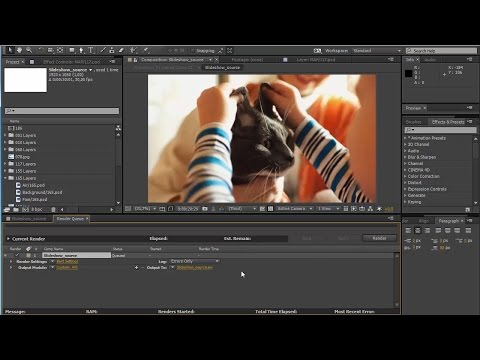Select the Rotation tool
Image resolution: width=480 pixels, height=360 pixels.
point(41,50)
